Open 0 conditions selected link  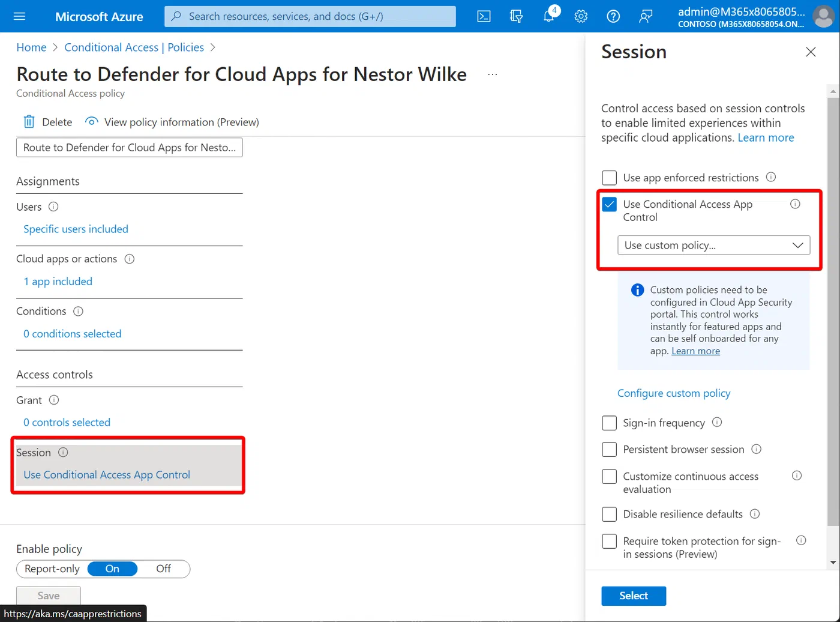tap(72, 333)
